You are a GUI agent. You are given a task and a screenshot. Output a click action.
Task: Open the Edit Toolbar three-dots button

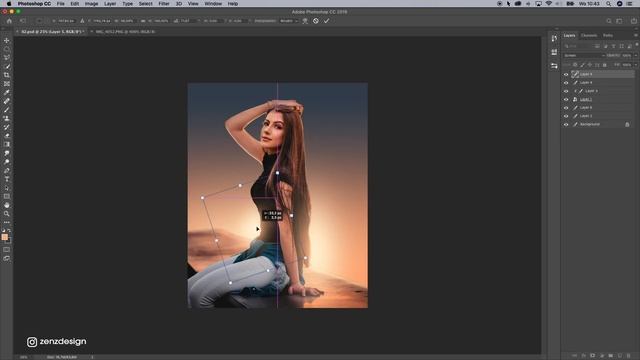point(7,222)
